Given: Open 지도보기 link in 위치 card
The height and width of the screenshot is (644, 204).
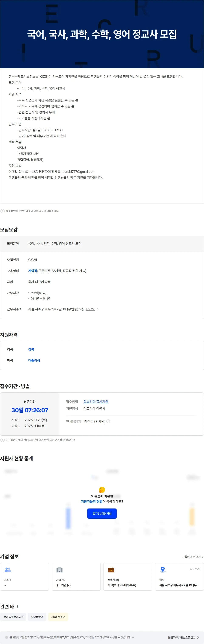Looking at the screenshot, I should (x=195, y=569).
